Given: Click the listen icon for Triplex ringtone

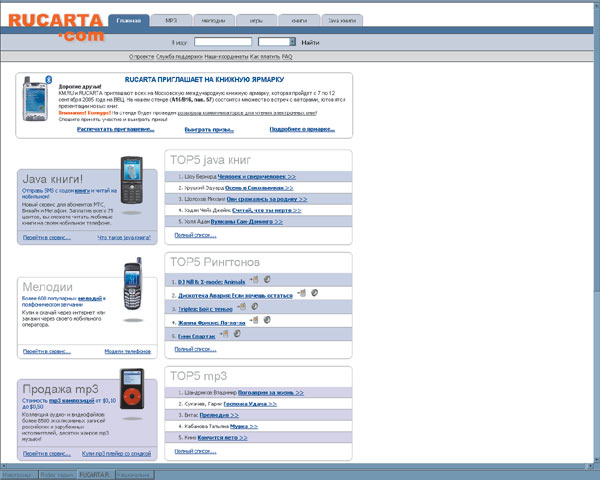Looking at the screenshot, I should click(254, 306).
